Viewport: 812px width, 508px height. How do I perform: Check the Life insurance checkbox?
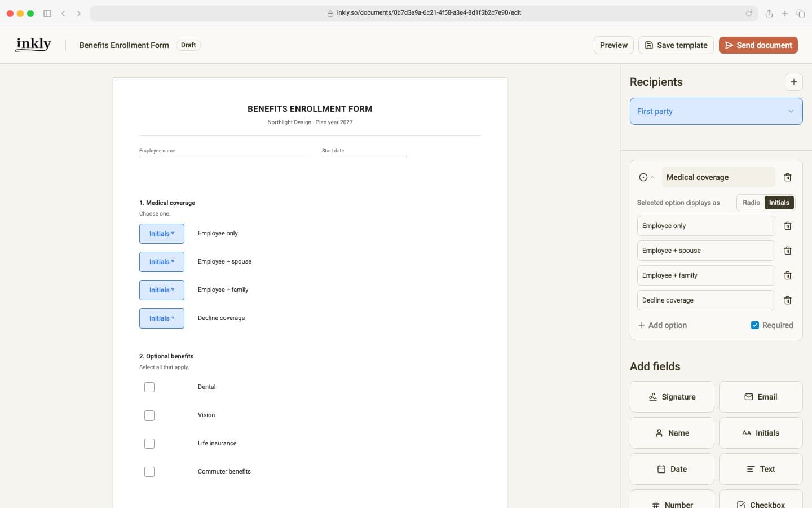(149, 444)
